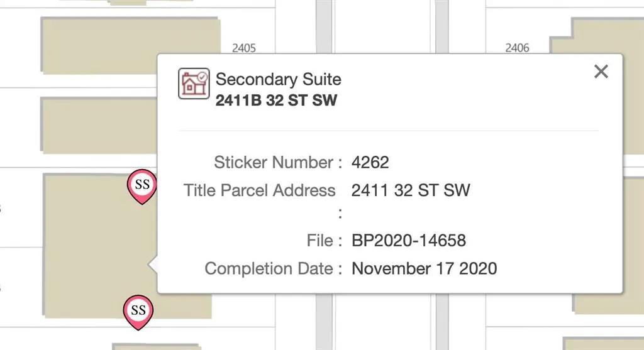Click the File field label
The image size is (644, 350).
[x=321, y=241]
